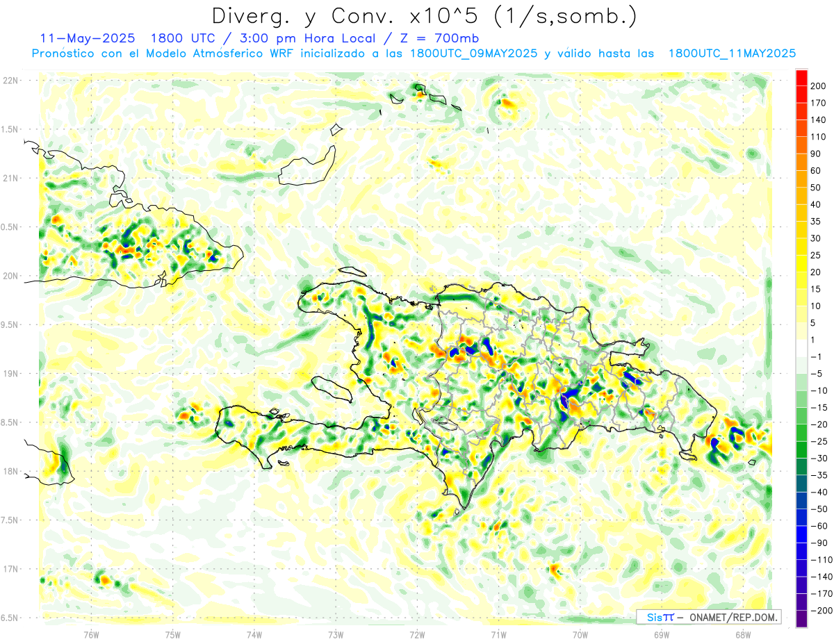Click the '76W' longitude label
This screenshot has height=644, width=834.
(91, 634)
